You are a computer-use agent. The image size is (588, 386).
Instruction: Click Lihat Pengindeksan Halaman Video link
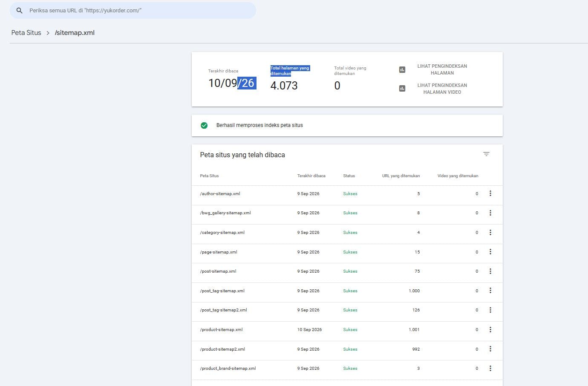(x=442, y=89)
